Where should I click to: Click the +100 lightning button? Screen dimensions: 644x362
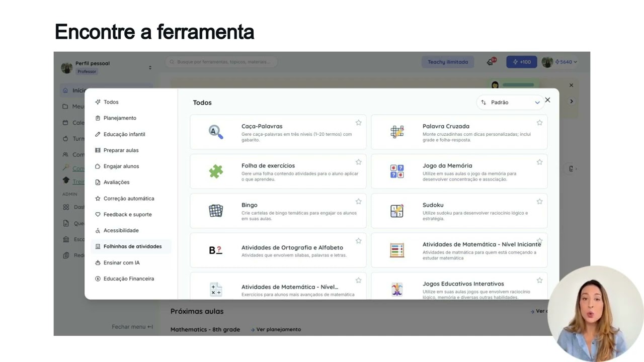click(x=522, y=62)
